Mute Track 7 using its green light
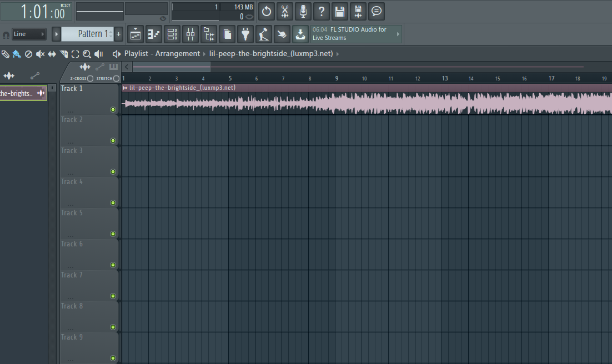The height and width of the screenshot is (364, 612). pyautogui.click(x=113, y=296)
